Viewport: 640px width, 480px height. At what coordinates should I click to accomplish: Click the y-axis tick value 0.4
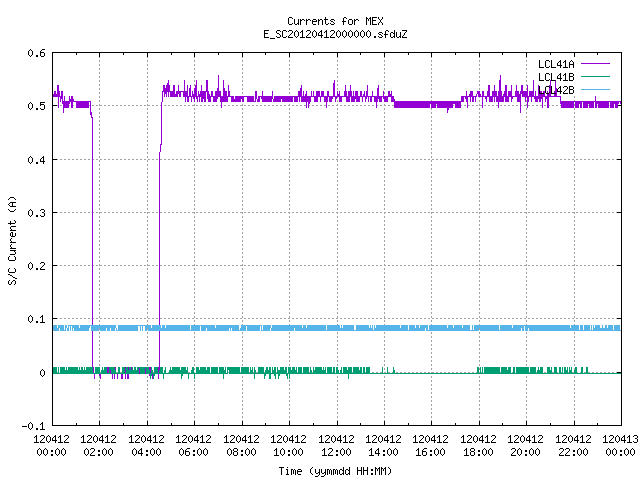point(36,160)
